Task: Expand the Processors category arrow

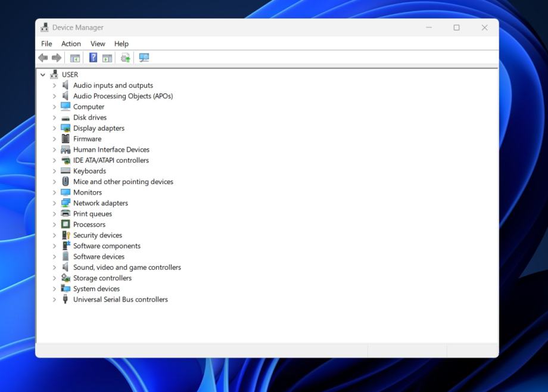Action: click(x=54, y=225)
